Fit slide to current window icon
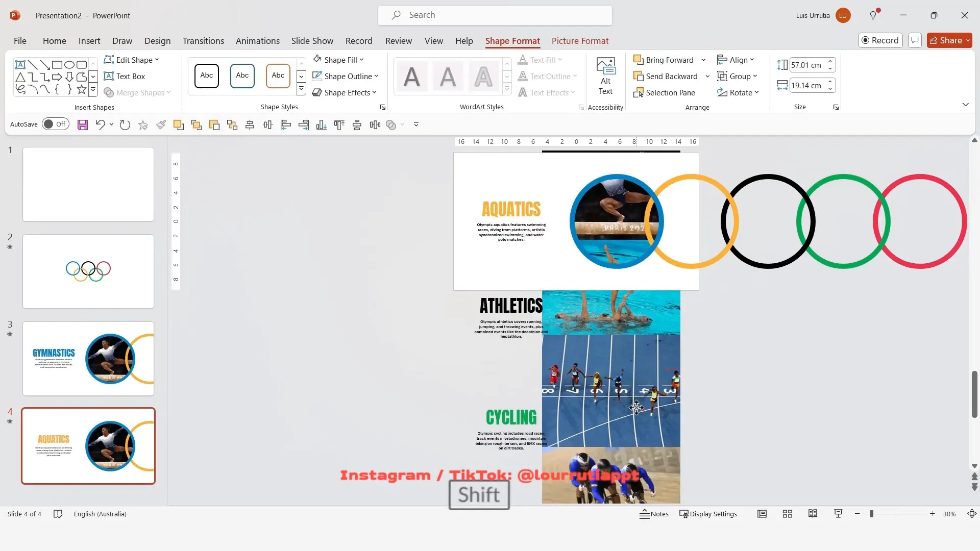 click(972, 514)
